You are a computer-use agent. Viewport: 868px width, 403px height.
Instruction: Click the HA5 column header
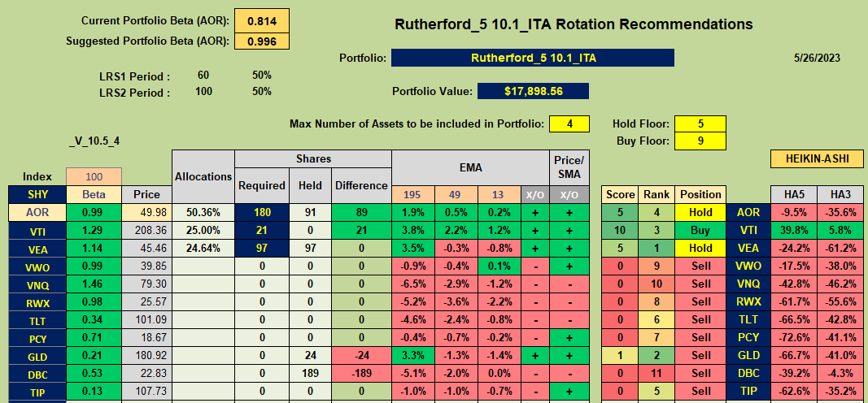[x=793, y=194]
